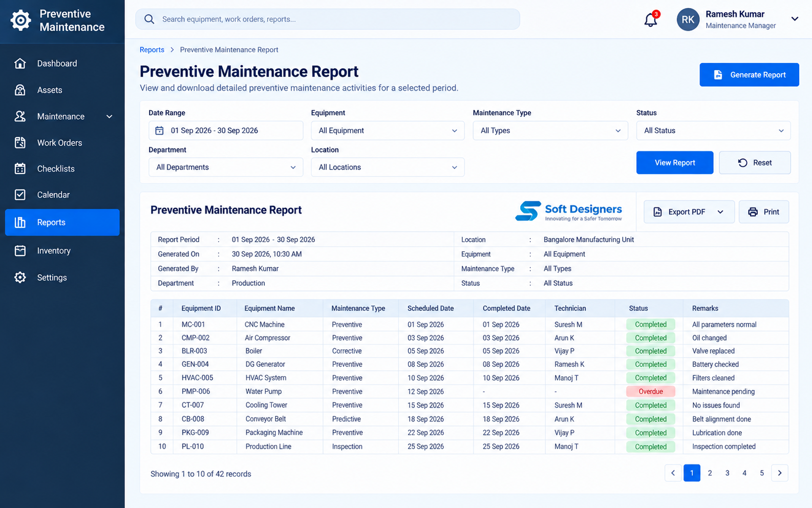Image resolution: width=812 pixels, height=508 pixels.
Task: Click the Maintenance person icon in sidebar
Action: tap(20, 116)
